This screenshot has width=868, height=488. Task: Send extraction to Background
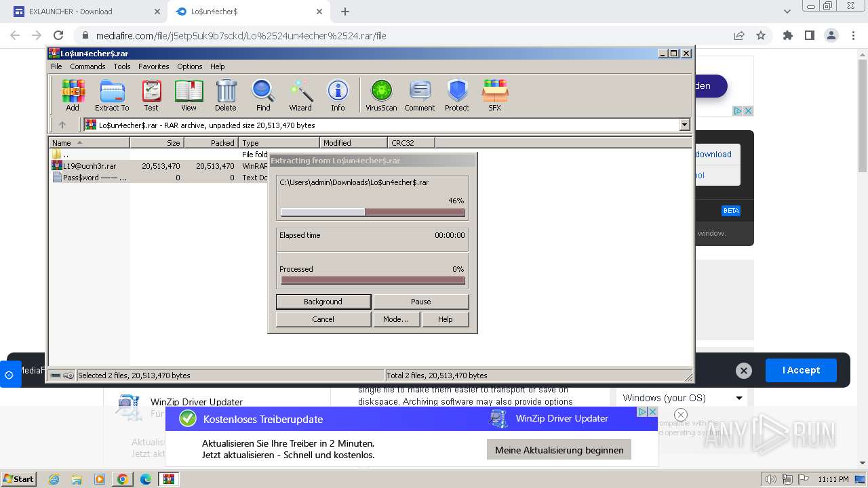(x=323, y=302)
